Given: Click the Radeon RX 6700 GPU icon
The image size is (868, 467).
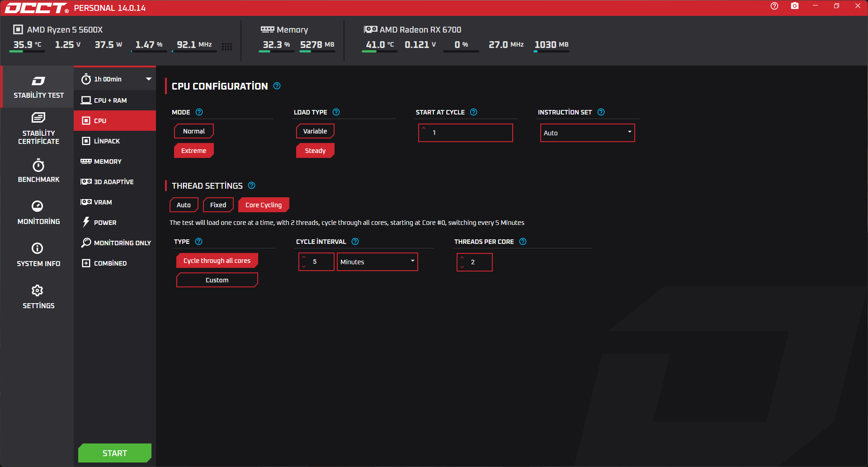Looking at the screenshot, I should pyautogui.click(x=371, y=29).
